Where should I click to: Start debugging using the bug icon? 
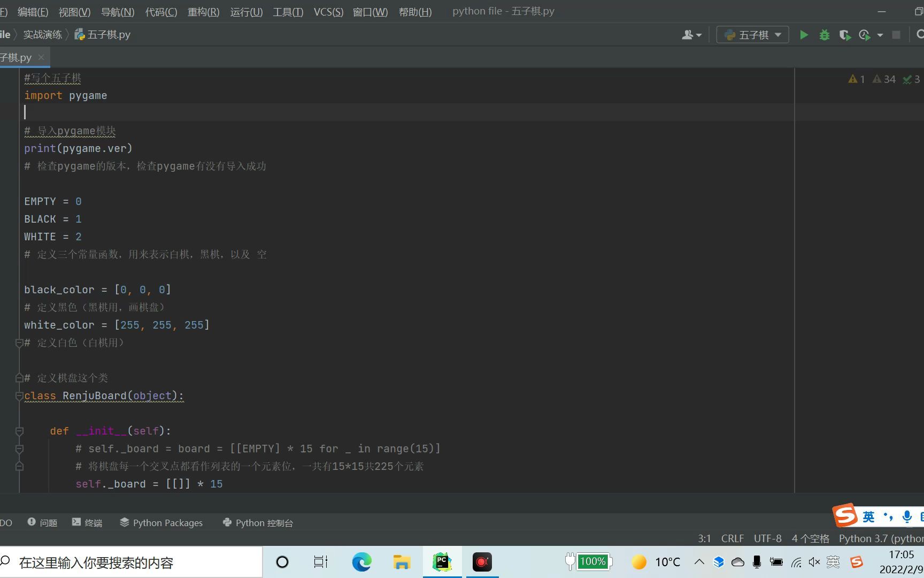pyautogui.click(x=824, y=35)
